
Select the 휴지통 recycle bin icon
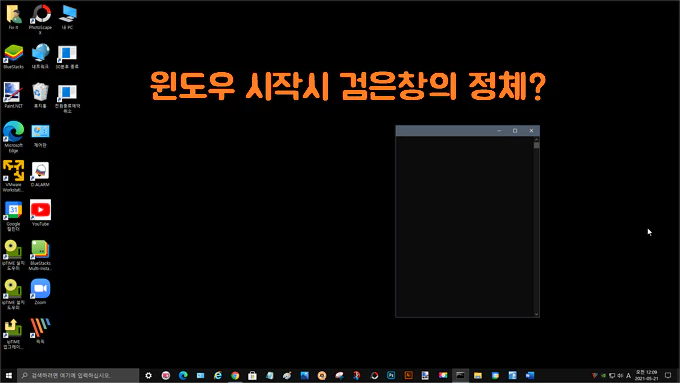(40, 95)
